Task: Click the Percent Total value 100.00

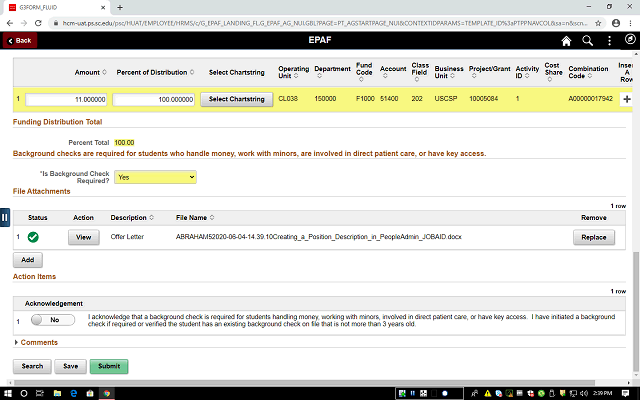Action: click(124, 142)
